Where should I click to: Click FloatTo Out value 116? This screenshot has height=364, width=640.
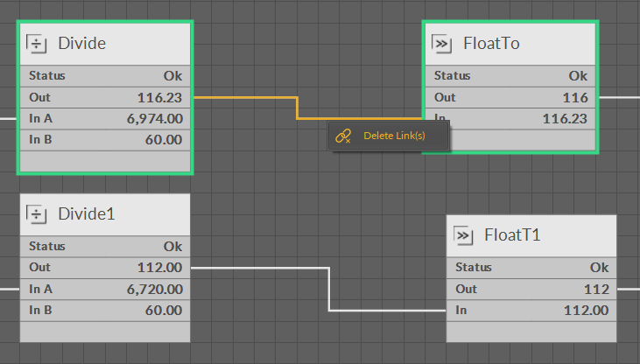(575, 97)
